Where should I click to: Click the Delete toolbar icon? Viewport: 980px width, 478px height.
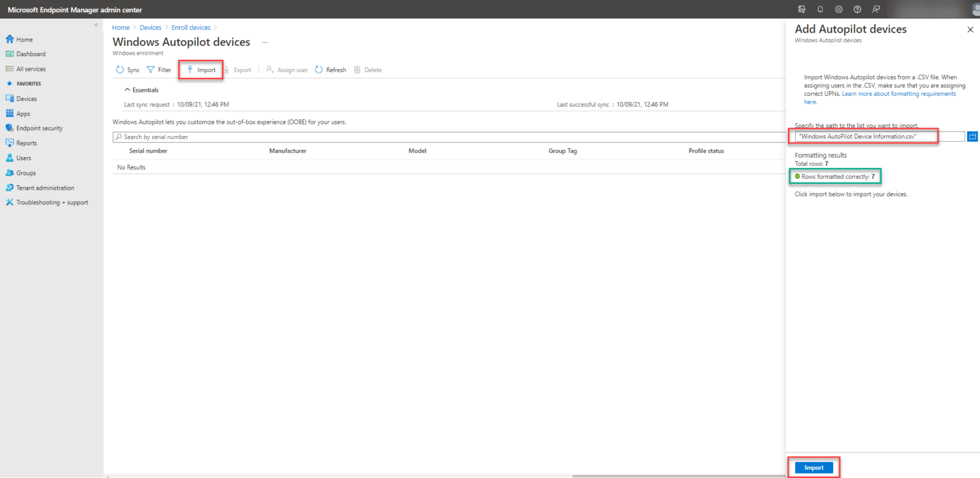click(x=367, y=70)
